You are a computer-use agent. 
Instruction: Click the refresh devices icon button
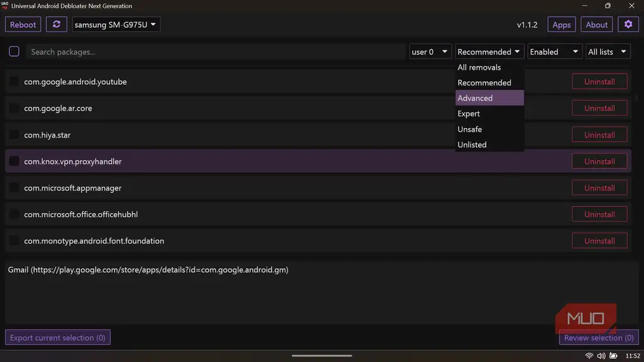pyautogui.click(x=56, y=25)
